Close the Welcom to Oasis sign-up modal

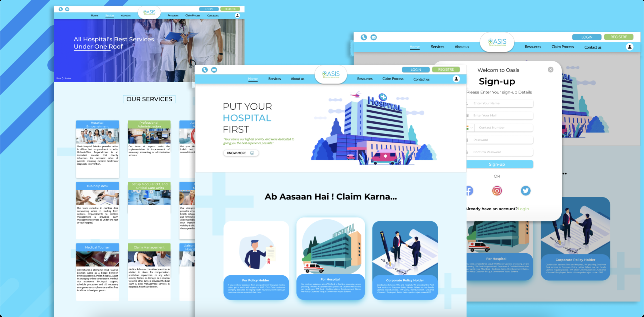(x=551, y=70)
